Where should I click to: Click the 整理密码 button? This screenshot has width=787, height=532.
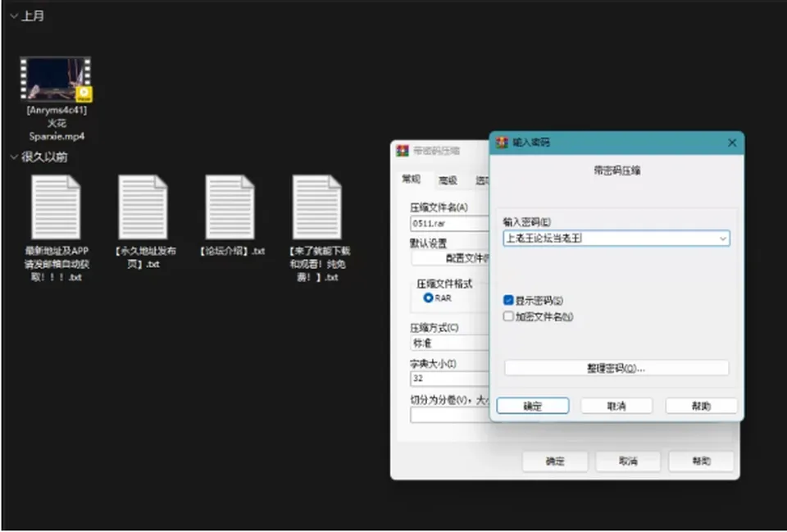point(616,368)
